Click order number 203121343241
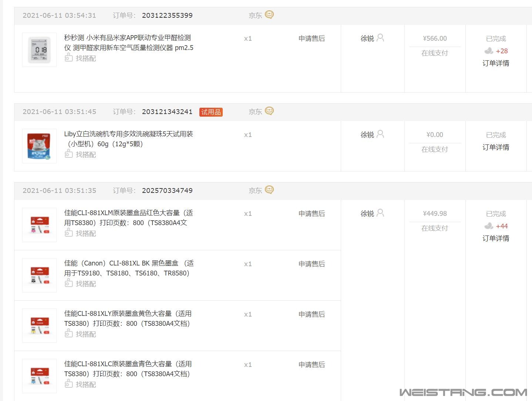Viewport: 532px width, 401px height. (167, 111)
